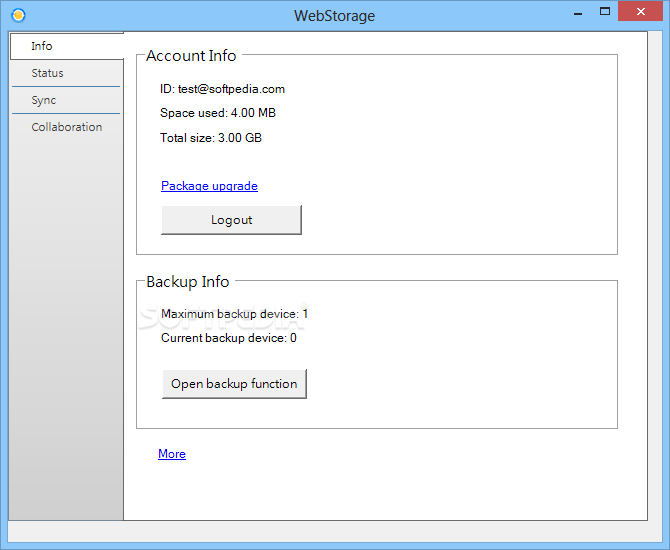
Task: Click the Logout button
Action: (231, 220)
